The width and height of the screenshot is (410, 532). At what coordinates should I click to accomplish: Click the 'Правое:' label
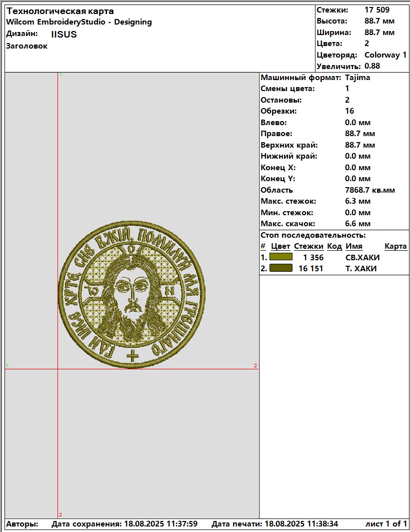tap(276, 134)
